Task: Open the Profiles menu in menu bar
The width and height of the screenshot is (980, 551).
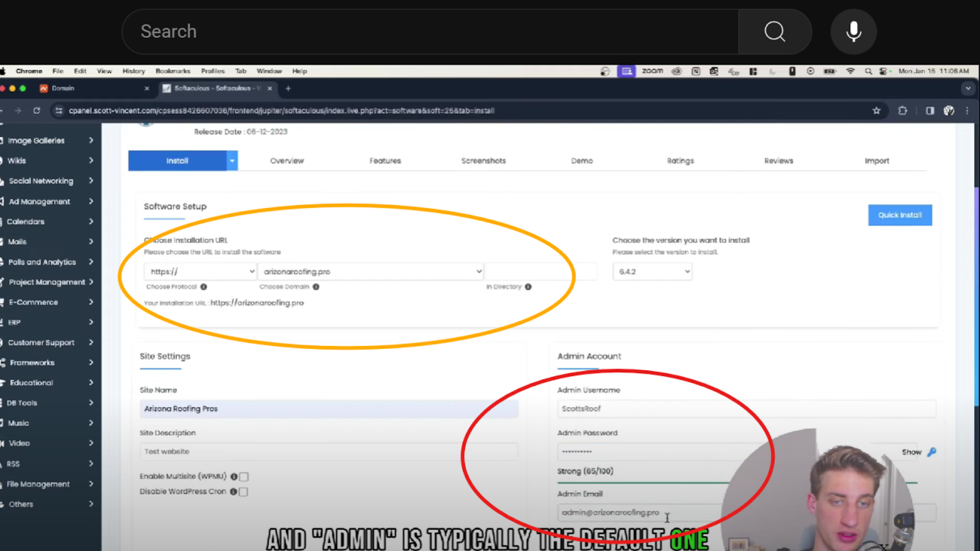Action: [x=213, y=71]
